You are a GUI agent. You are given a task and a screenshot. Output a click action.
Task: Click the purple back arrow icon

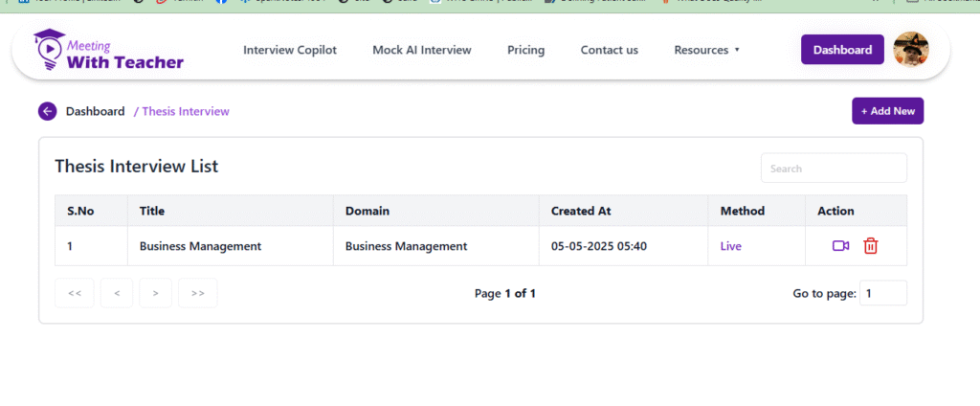click(48, 111)
